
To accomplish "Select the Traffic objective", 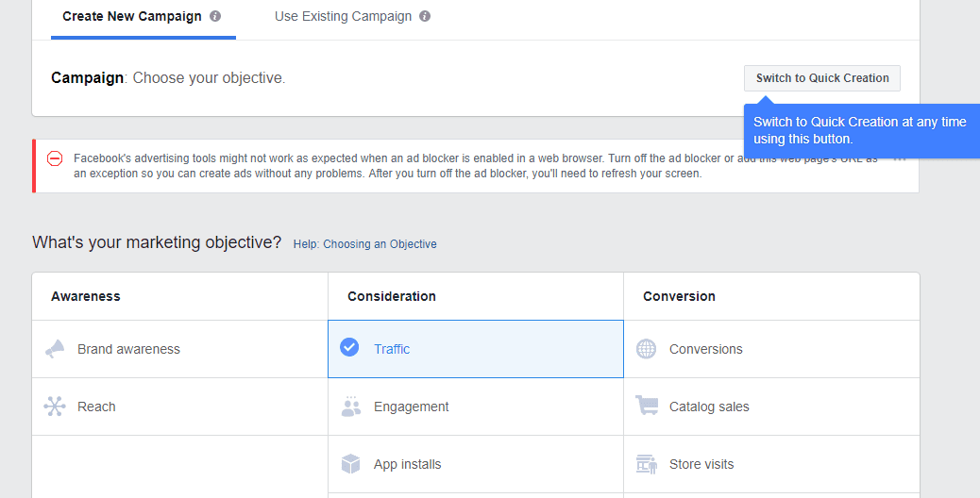I will (476, 349).
